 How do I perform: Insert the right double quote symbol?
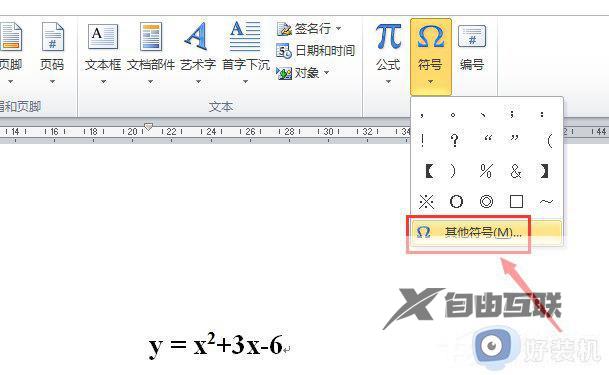point(515,137)
